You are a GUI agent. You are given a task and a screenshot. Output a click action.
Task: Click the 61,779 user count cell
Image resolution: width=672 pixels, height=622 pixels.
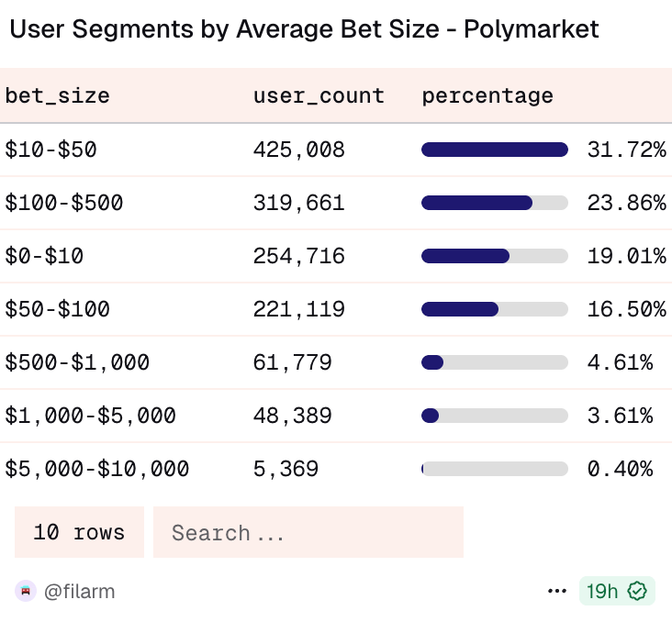(293, 362)
